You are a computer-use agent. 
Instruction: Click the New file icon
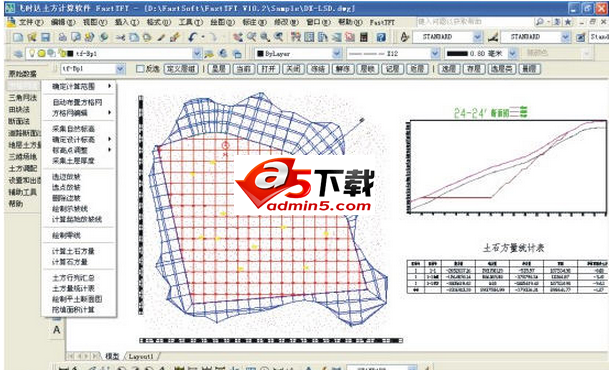[18, 37]
